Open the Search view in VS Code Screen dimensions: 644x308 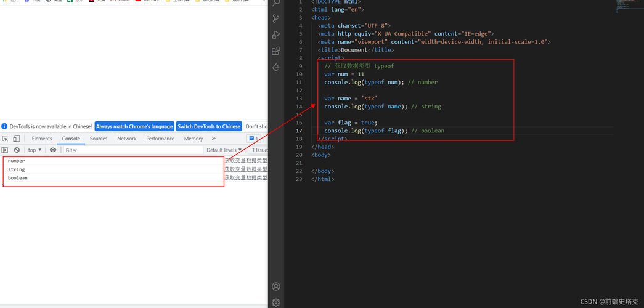coord(276,3)
